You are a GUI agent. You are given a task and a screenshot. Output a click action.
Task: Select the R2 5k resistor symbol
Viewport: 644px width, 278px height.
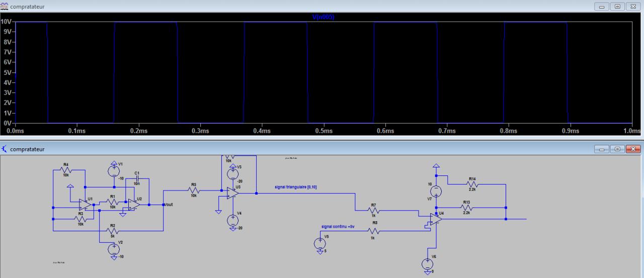point(113,231)
